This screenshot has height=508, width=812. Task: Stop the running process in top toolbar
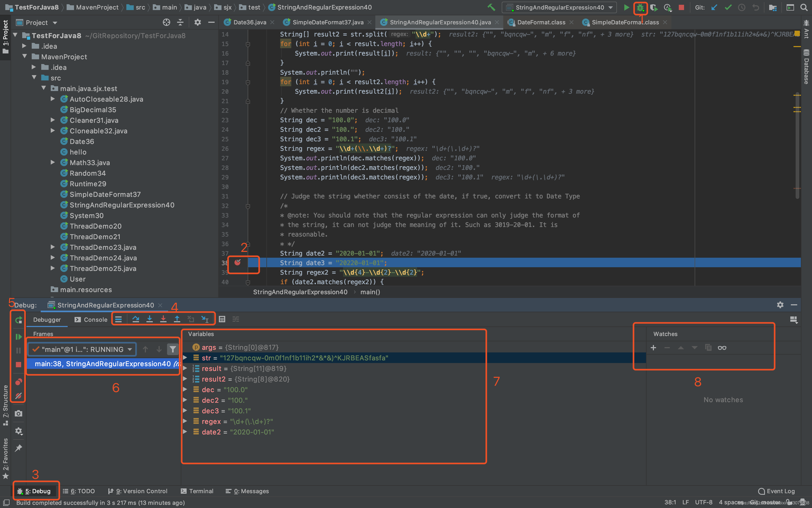pyautogui.click(x=681, y=7)
